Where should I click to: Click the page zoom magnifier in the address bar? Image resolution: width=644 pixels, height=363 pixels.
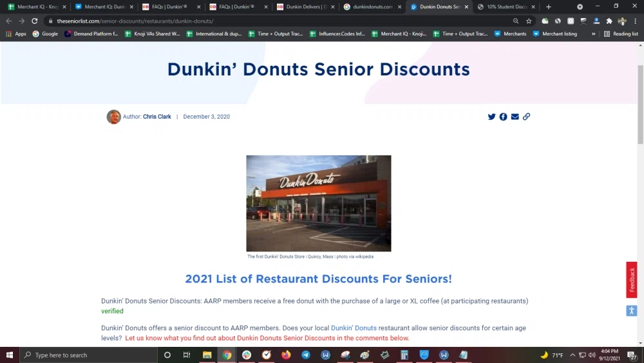[516, 21]
